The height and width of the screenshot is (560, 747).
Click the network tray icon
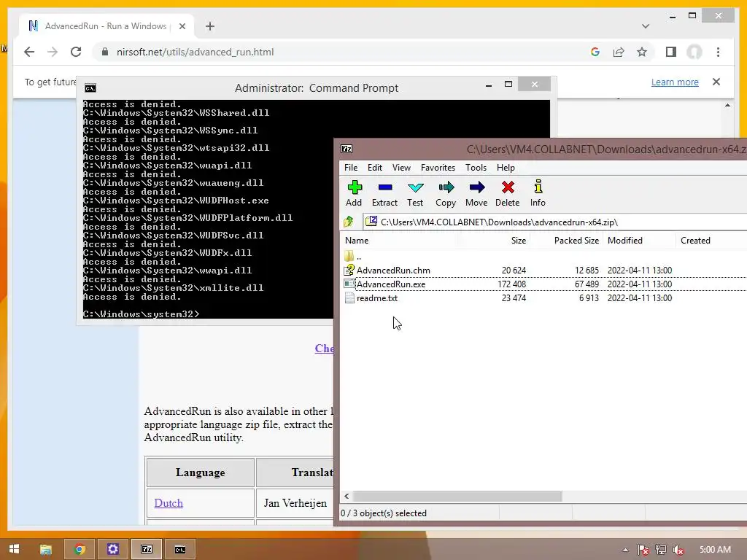(661, 550)
